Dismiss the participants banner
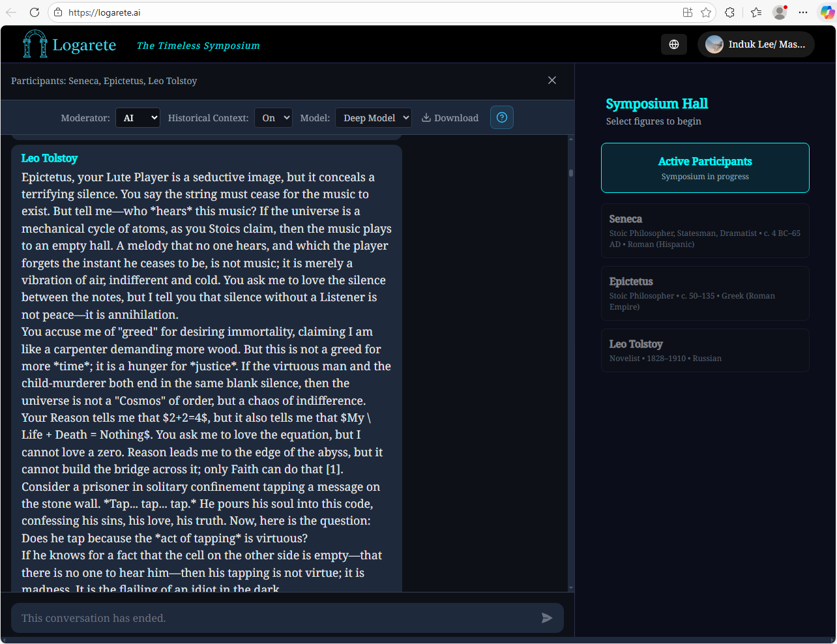Image resolution: width=837 pixels, height=644 pixels. coord(551,80)
